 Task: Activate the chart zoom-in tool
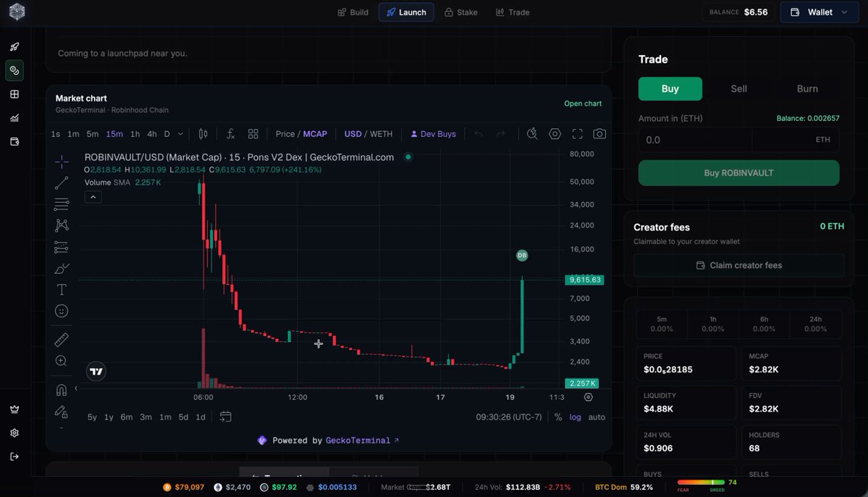(62, 361)
